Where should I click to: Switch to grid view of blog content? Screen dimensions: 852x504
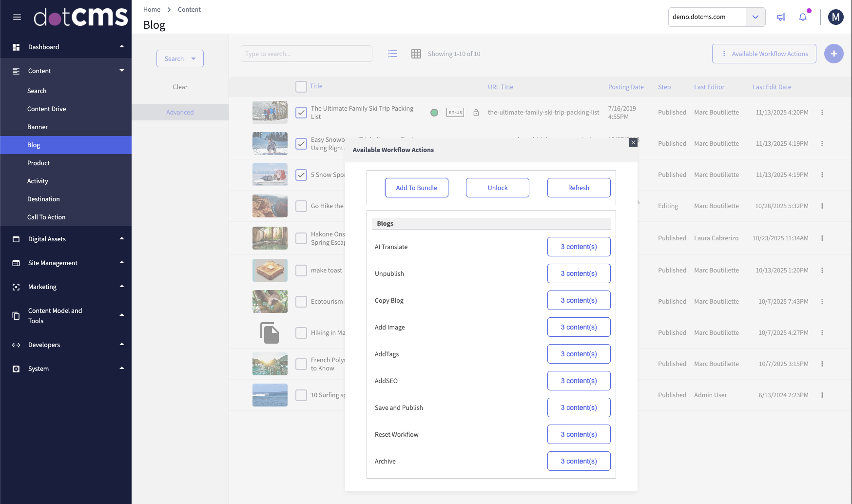(x=416, y=54)
